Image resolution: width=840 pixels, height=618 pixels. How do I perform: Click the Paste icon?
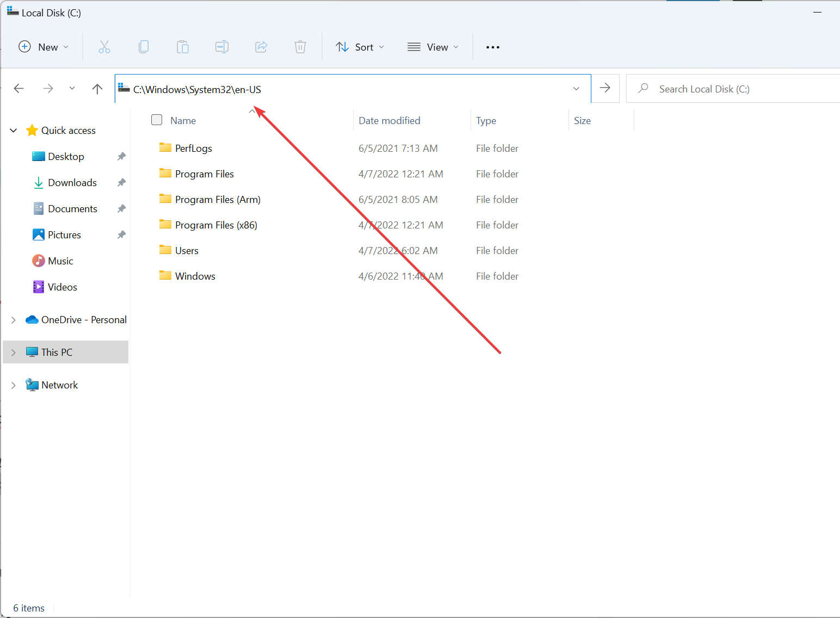[x=183, y=47]
